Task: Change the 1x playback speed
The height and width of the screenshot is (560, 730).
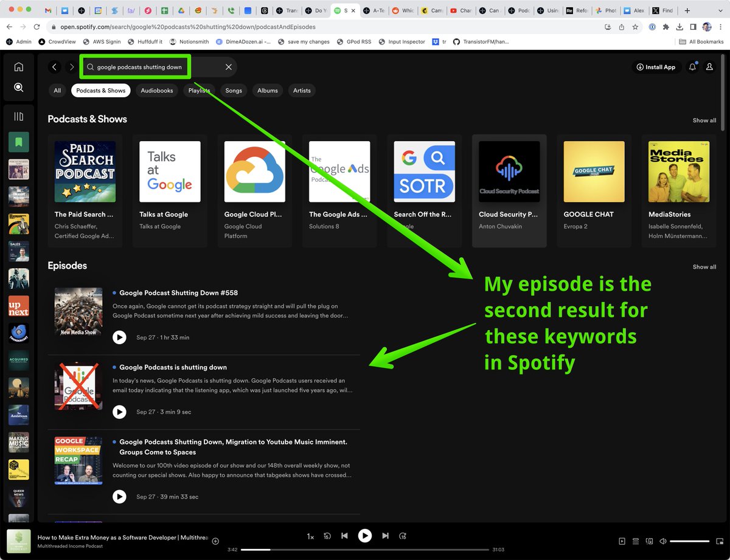Action: (x=310, y=536)
